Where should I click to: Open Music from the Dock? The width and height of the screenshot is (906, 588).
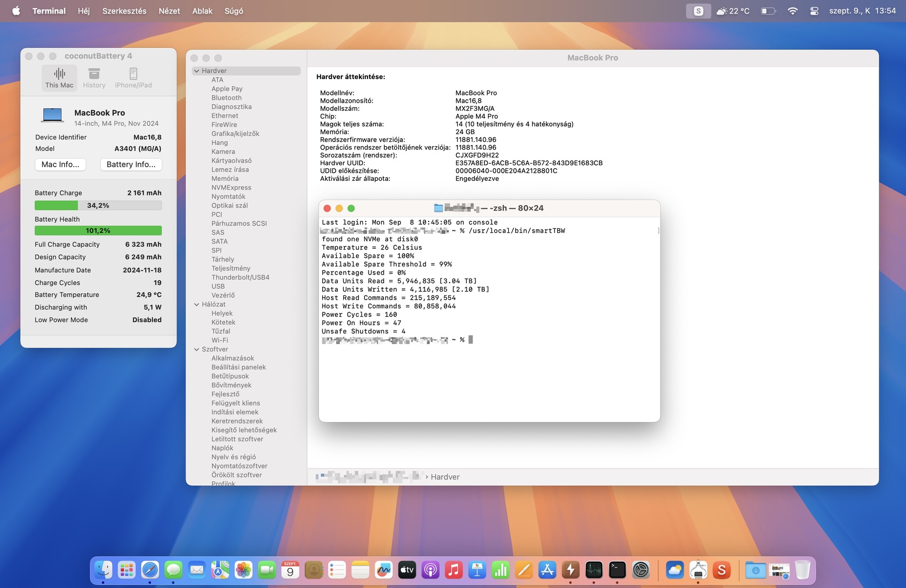pos(454,570)
